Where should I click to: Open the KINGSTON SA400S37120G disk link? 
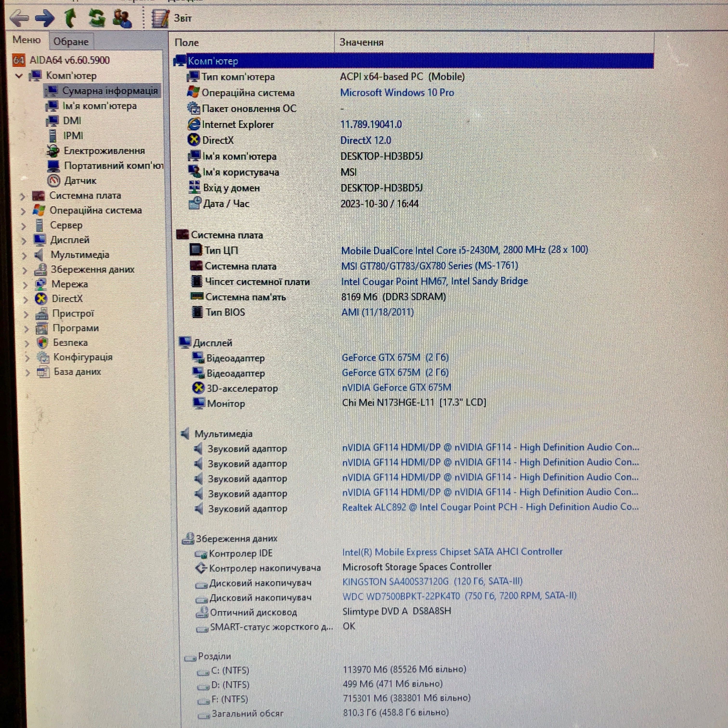click(433, 581)
